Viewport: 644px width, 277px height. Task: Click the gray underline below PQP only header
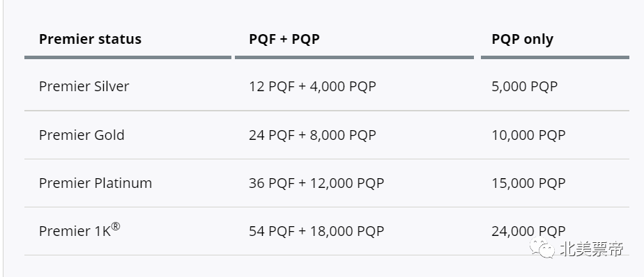tap(555, 58)
